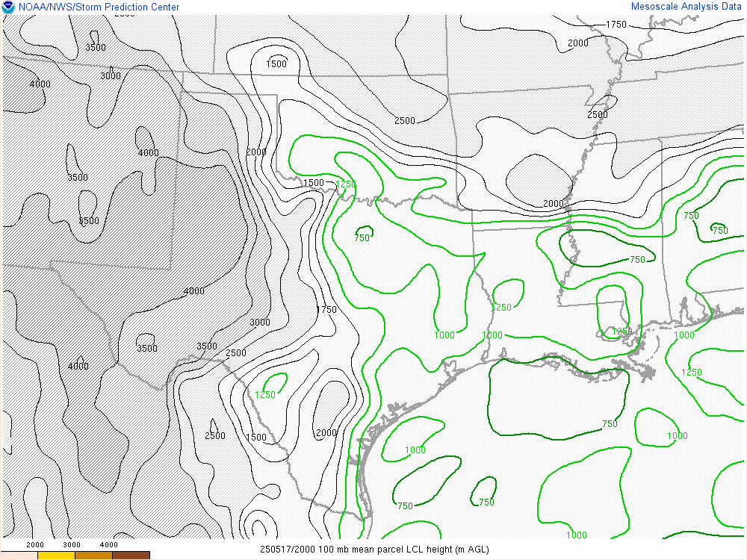
Task: Click the green 750 label inside the small closed contour
Action: tap(362, 237)
